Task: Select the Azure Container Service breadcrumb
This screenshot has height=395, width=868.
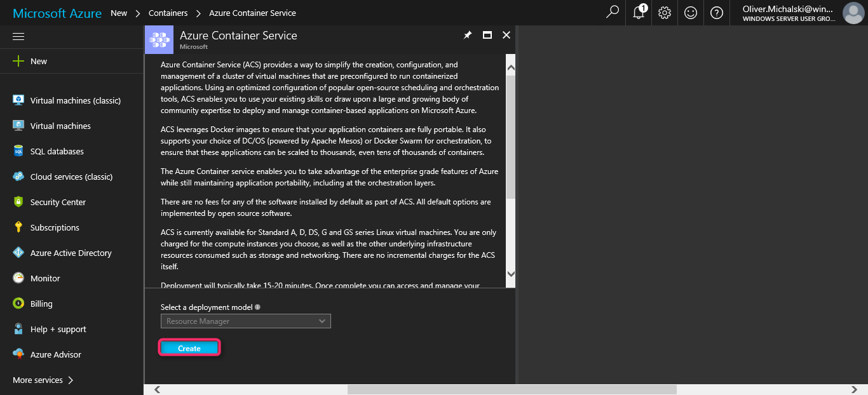Action: tap(252, 13)
